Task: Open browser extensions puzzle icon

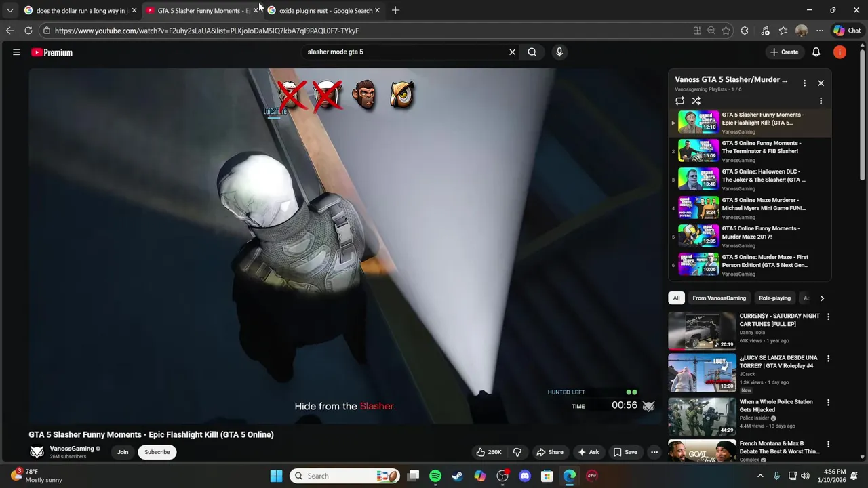Action: (x=745, y=30)
